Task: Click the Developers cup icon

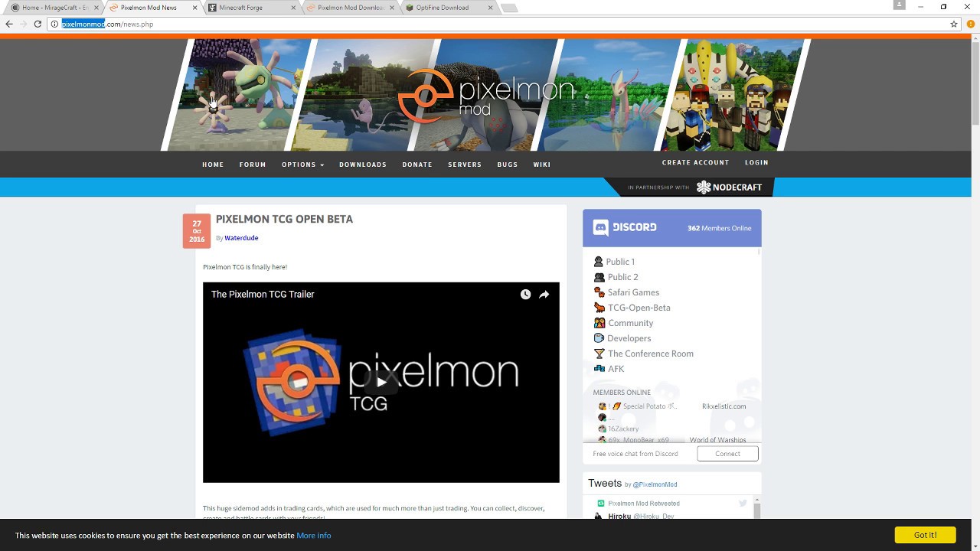Action: tap(599, 338)
